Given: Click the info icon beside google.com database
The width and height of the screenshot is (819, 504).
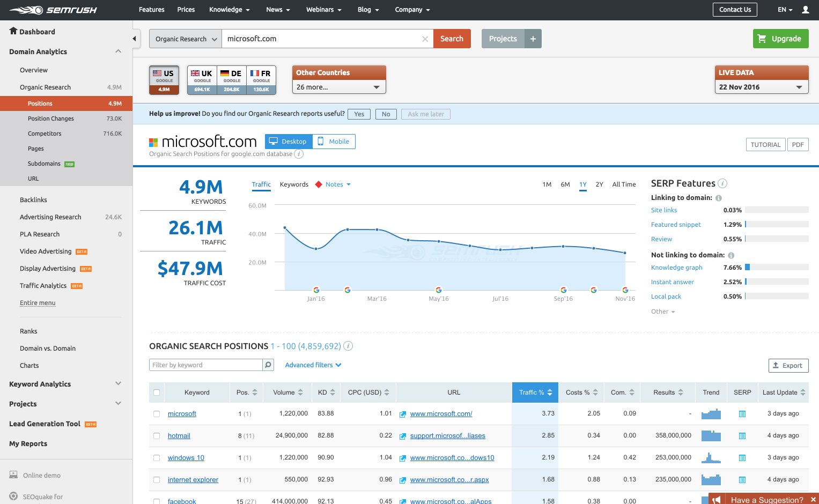Looking at the screenshot, I should tap(299, 154).
